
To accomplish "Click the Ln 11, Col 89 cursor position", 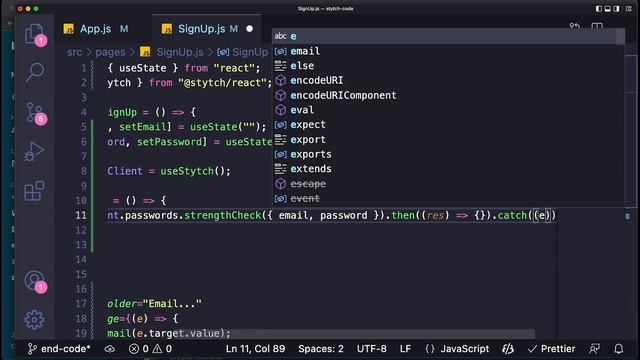I will [x=256, y=349].
